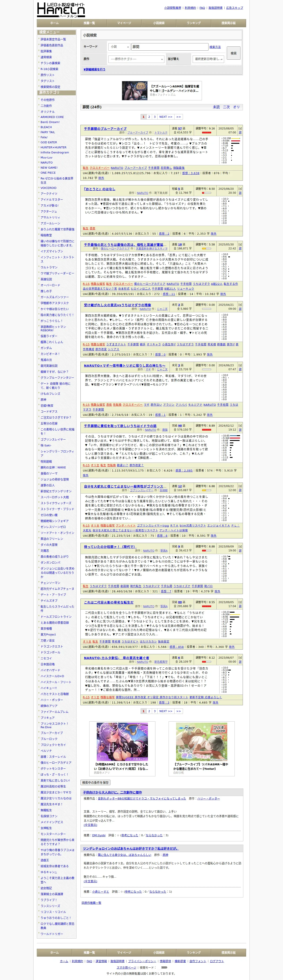The width and height of the screenshot is (283, 980).
Task: Click 除外 for 『おとうと』のはなし
Action: pyautogui.click(x=213, y=234)
